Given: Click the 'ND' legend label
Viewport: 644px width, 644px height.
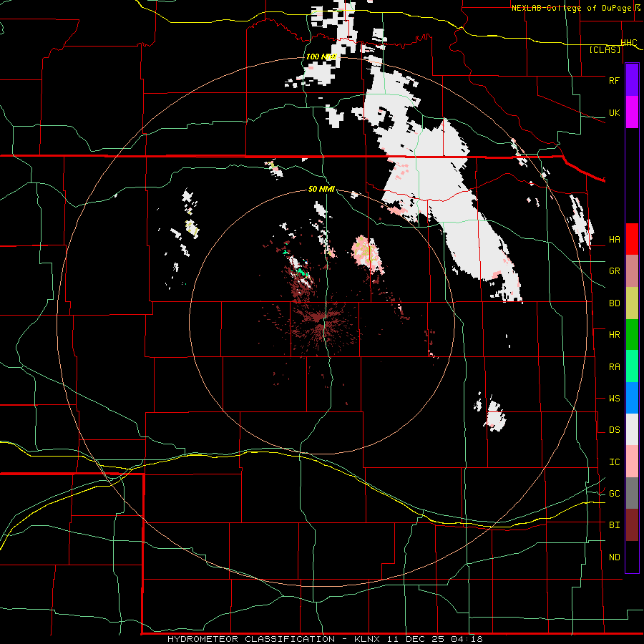Looking at the screenshot, I should click(x=614, y=557).
